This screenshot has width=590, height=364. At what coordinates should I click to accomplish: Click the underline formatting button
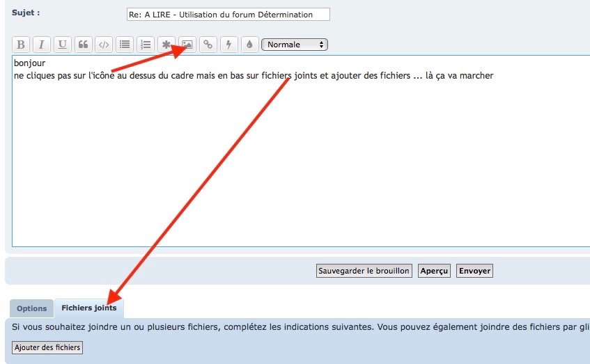click(x=63, y=45)
